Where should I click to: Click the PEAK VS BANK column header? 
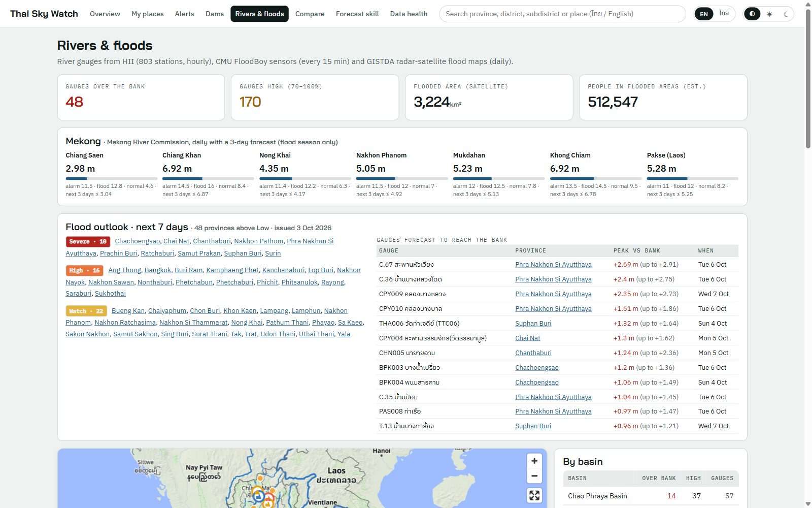(636, 251)
